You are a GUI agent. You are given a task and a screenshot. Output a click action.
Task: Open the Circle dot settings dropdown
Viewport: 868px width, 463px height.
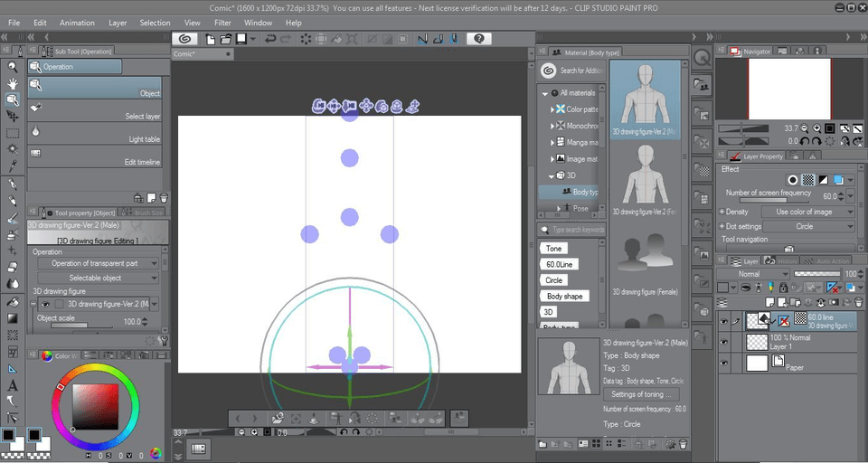click(x=808, y=226)
